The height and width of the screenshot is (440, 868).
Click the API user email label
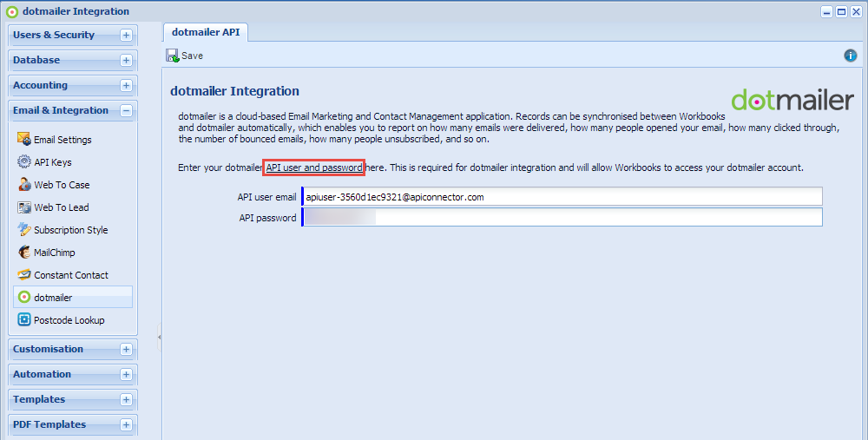(x=266, y=197)
